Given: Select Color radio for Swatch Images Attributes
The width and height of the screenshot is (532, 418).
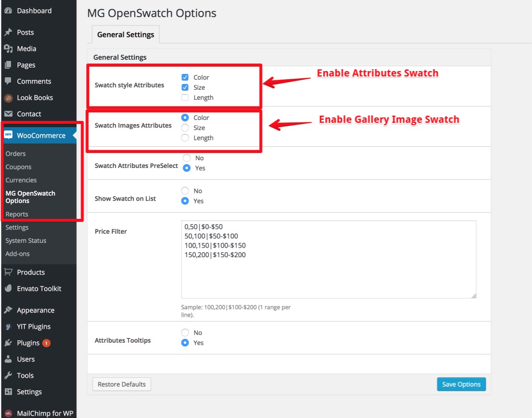Looking at the screenshot, I should pyautogui.click(x=185, y=118).
